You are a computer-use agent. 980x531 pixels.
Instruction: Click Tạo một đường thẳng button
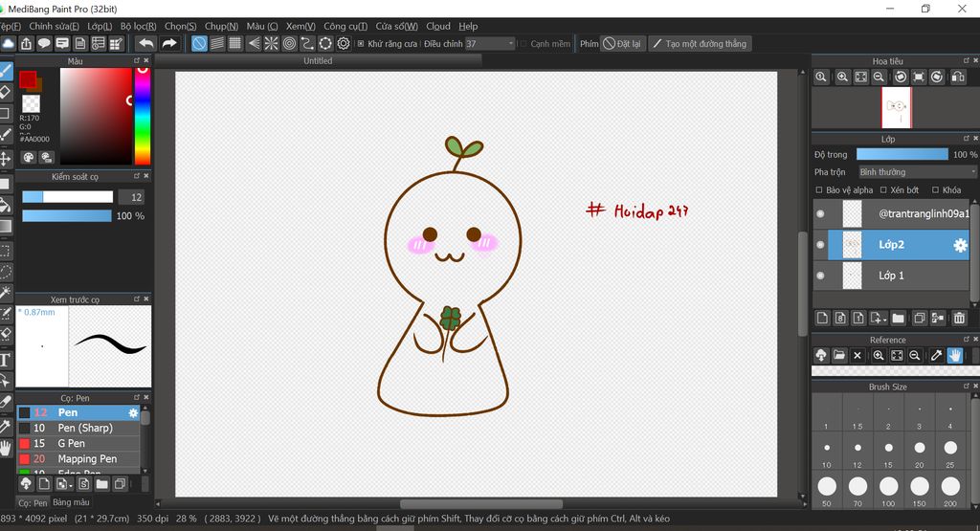point(700,44)
